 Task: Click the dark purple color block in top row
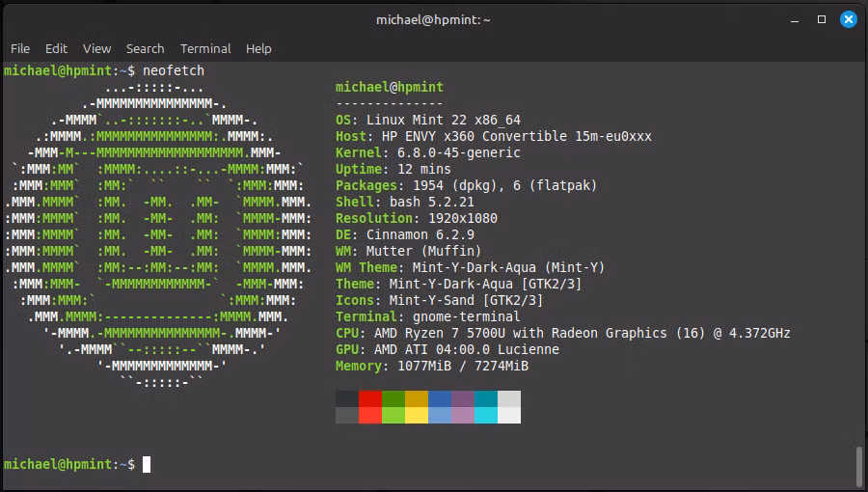(x=463, y=399)
